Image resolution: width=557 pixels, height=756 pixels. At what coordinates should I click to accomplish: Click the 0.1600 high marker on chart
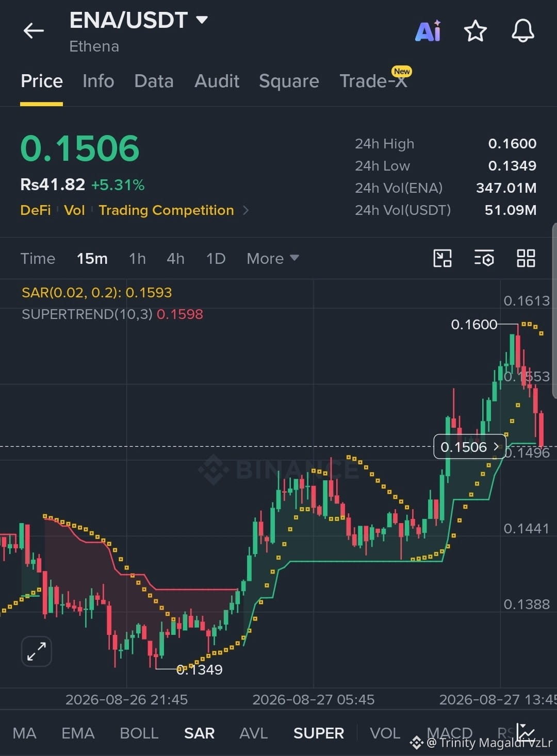point(474,324)
